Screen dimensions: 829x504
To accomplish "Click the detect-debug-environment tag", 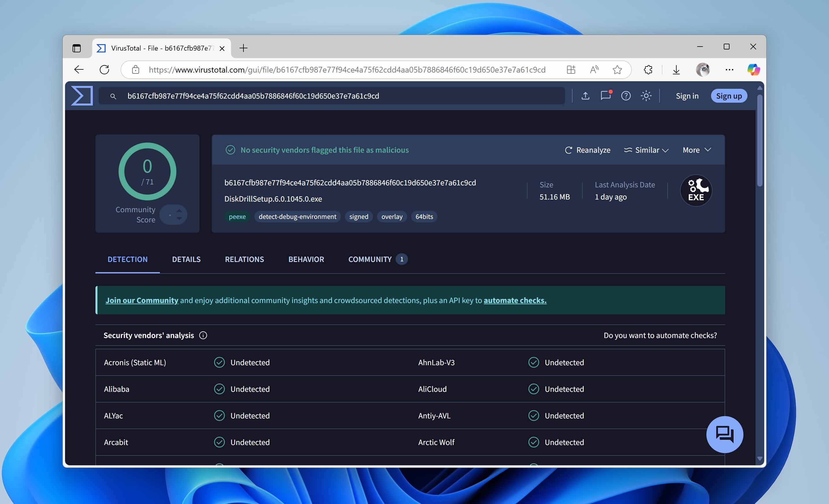I will [x=298, y=217].
